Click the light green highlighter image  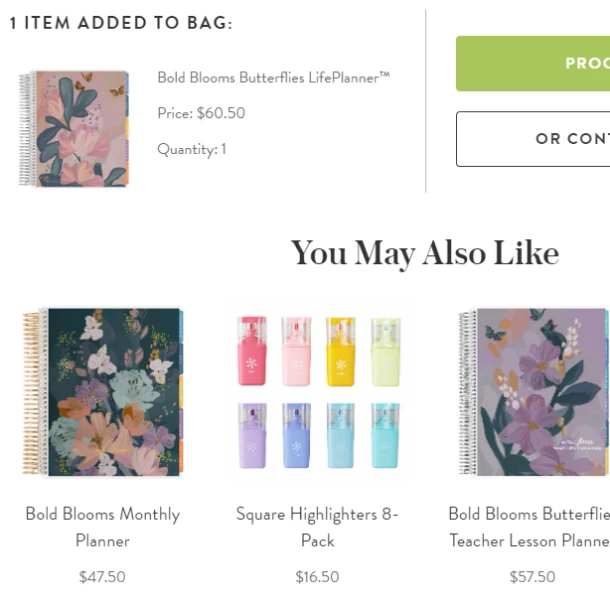tap(386, 352)
